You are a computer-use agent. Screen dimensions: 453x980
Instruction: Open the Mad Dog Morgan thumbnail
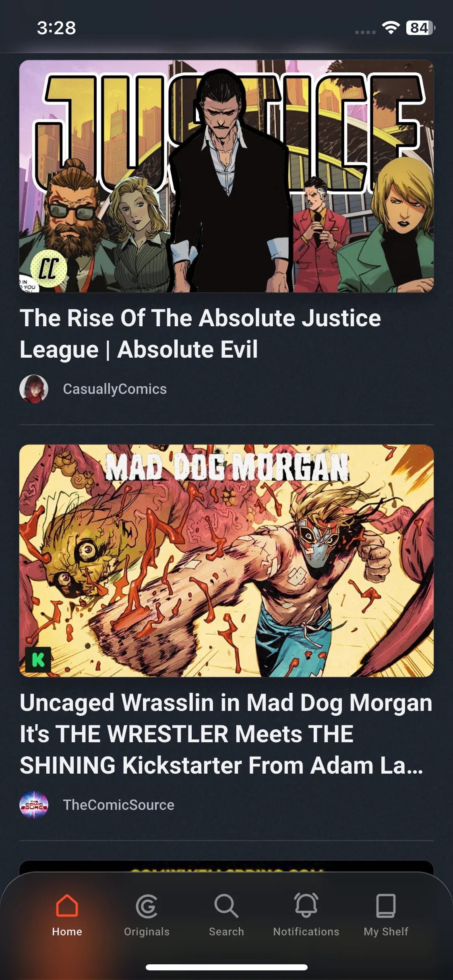(x=226, y=561)
